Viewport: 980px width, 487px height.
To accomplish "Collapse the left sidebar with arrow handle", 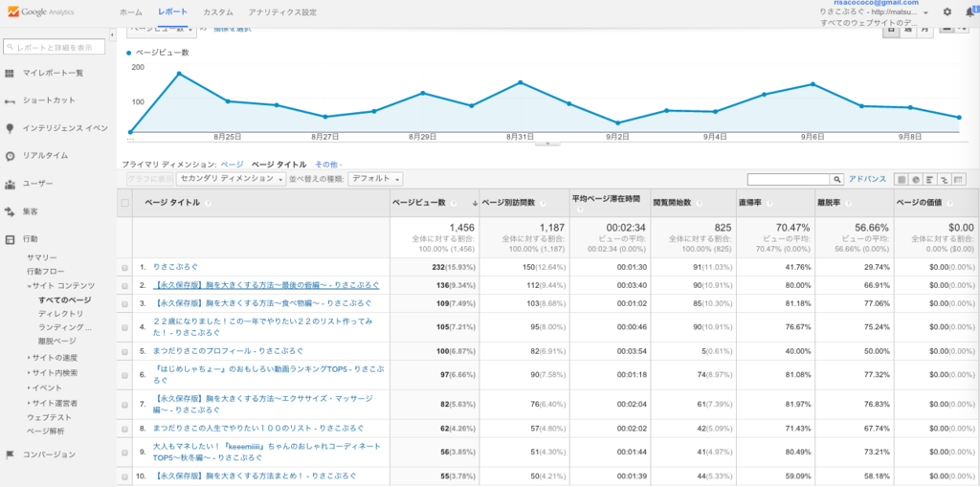I will 112,35.
